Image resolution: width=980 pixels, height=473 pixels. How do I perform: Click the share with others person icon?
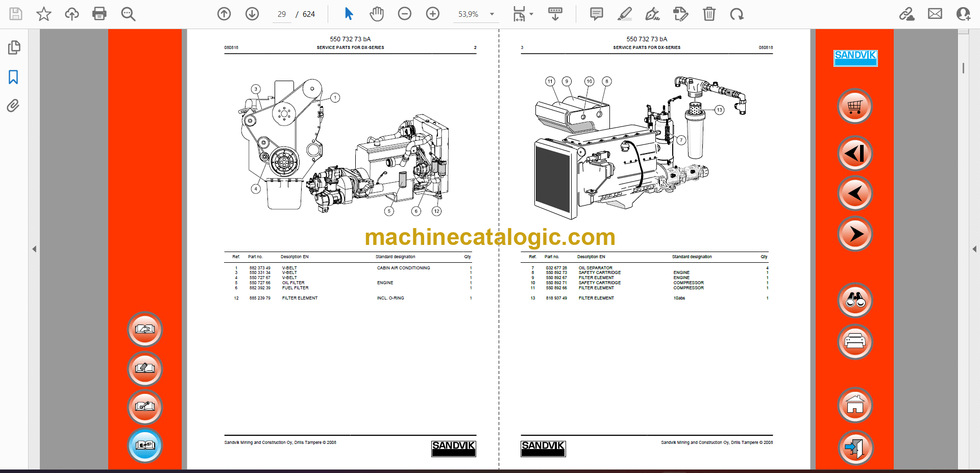pyautogui.click(x=963, y=14)
